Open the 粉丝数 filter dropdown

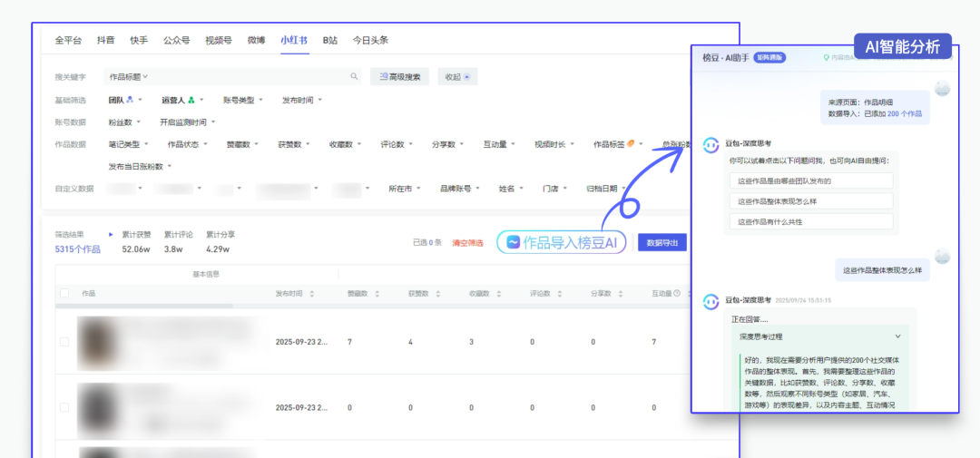click(x=124, y=122)
